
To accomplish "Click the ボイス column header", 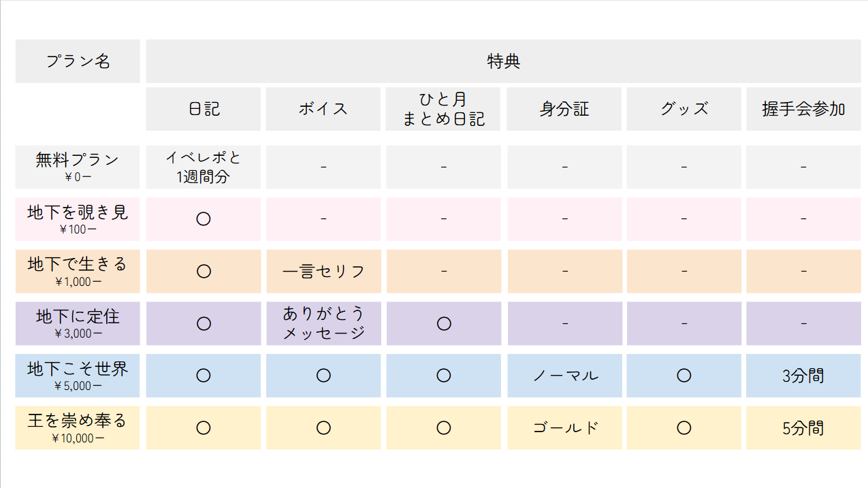I will [323, 109].
